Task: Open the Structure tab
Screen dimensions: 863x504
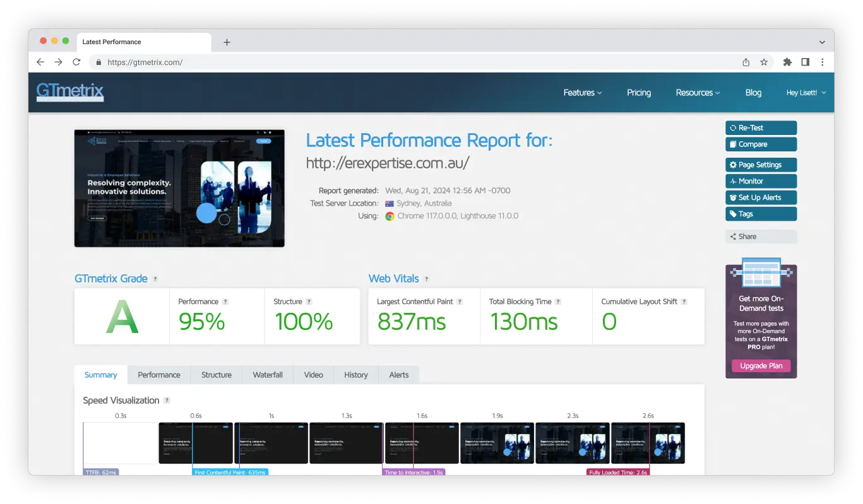Action: (216, 375)
